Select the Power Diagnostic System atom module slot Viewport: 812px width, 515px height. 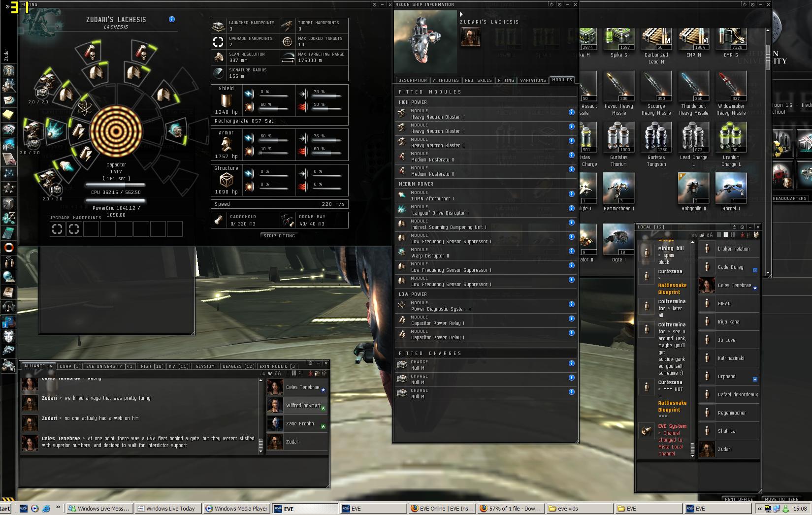click(x=84, y=108)
